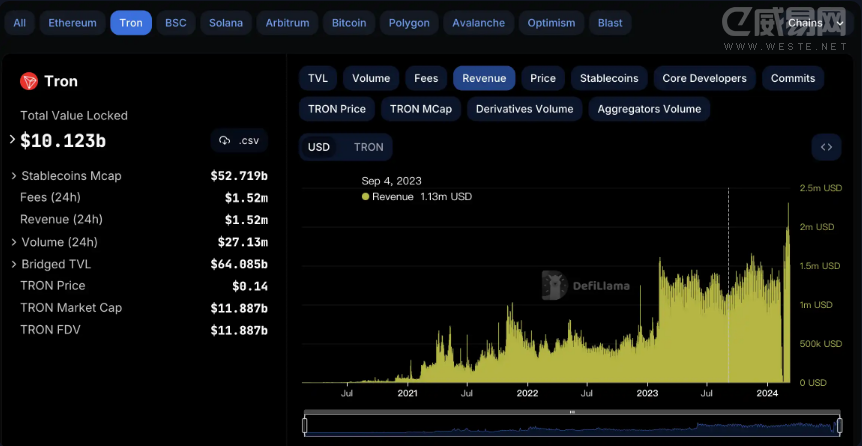862x446 pixels.
Task: Click the Revenue (24h) label
Action: pyautogui.click(x=62, y=219)
